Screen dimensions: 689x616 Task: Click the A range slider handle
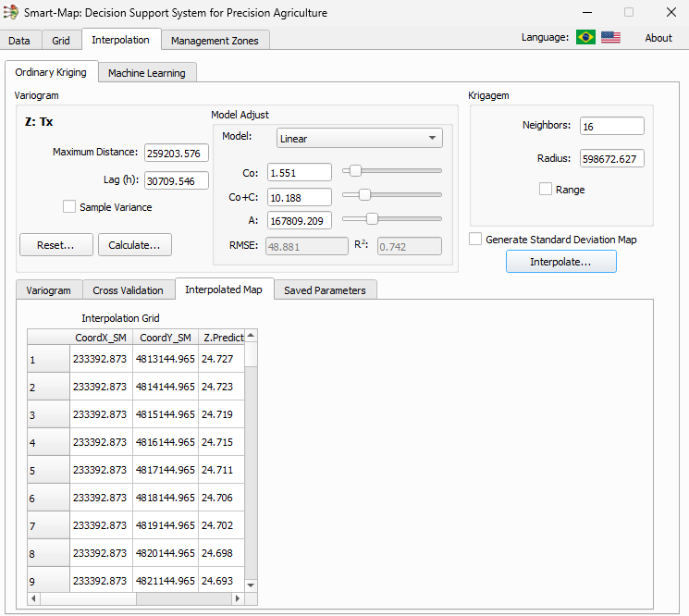[372, 219]
